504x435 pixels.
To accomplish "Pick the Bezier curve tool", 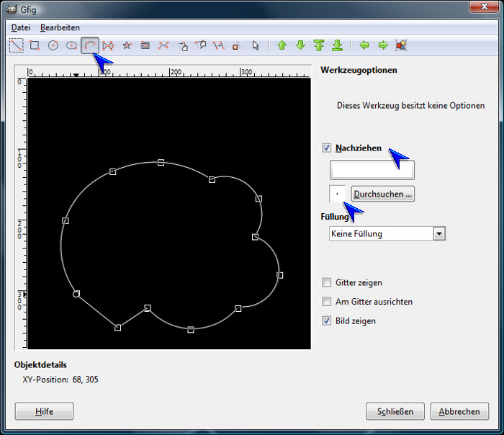I will click(x=164, y=45).
